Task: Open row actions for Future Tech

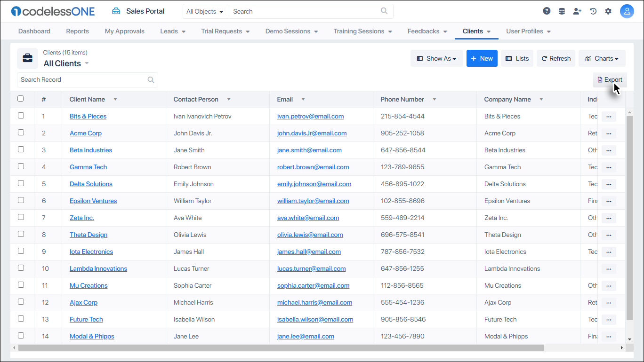Action: (609, 320)
